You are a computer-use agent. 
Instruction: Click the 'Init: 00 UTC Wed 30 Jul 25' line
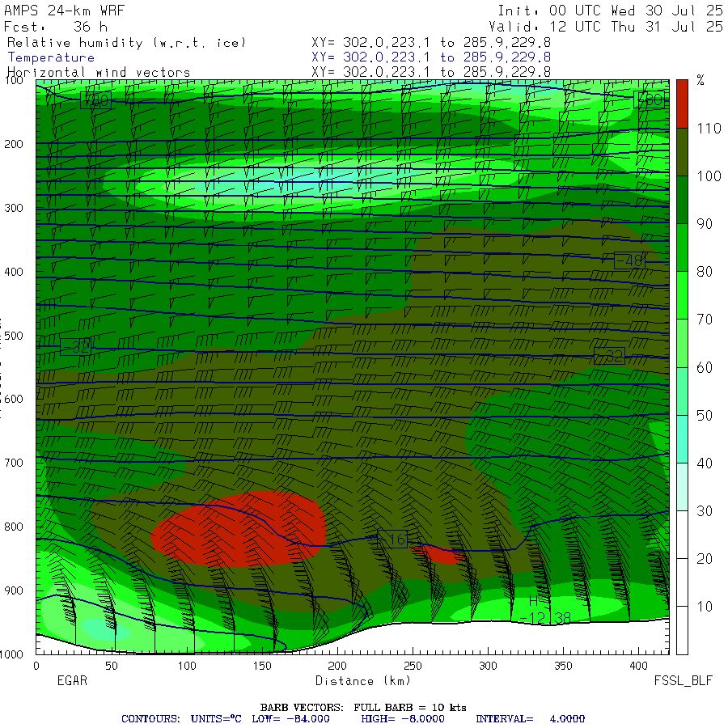point(610,11)
